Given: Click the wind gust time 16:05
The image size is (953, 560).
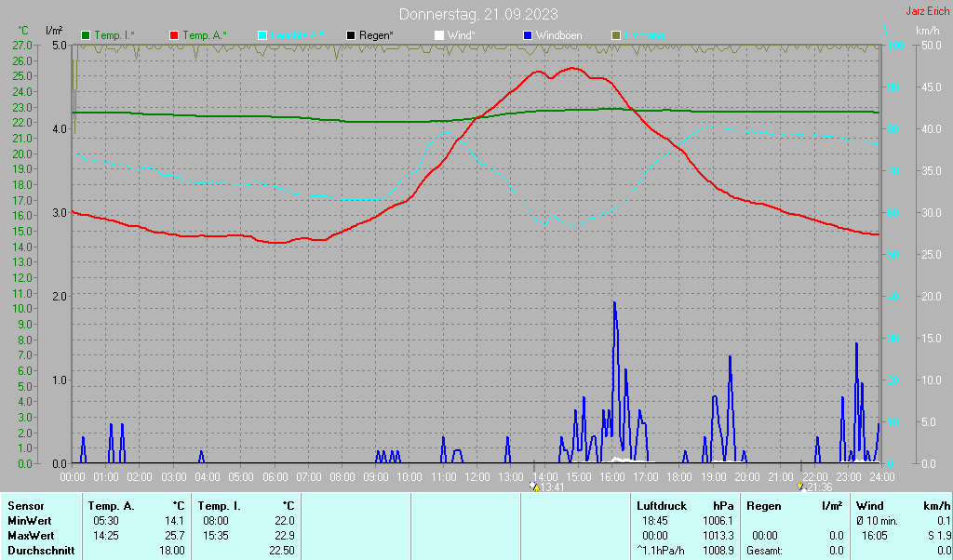Looking at the screenshot, I should (875, 537).
